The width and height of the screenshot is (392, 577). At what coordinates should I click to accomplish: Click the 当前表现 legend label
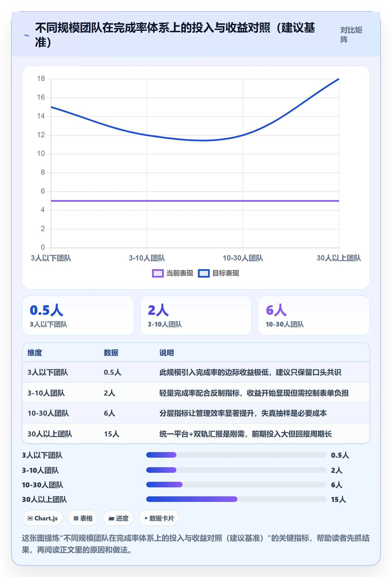point(179,273)
